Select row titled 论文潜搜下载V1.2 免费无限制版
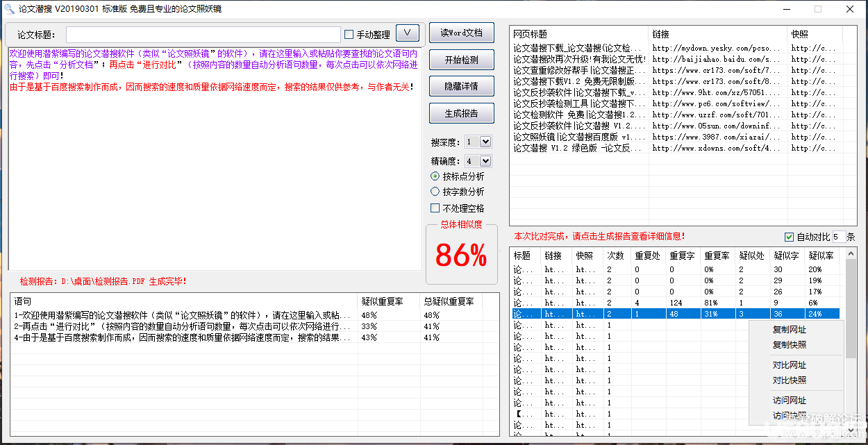The width and height of the screenshot is (868, 445). (676, 81)
